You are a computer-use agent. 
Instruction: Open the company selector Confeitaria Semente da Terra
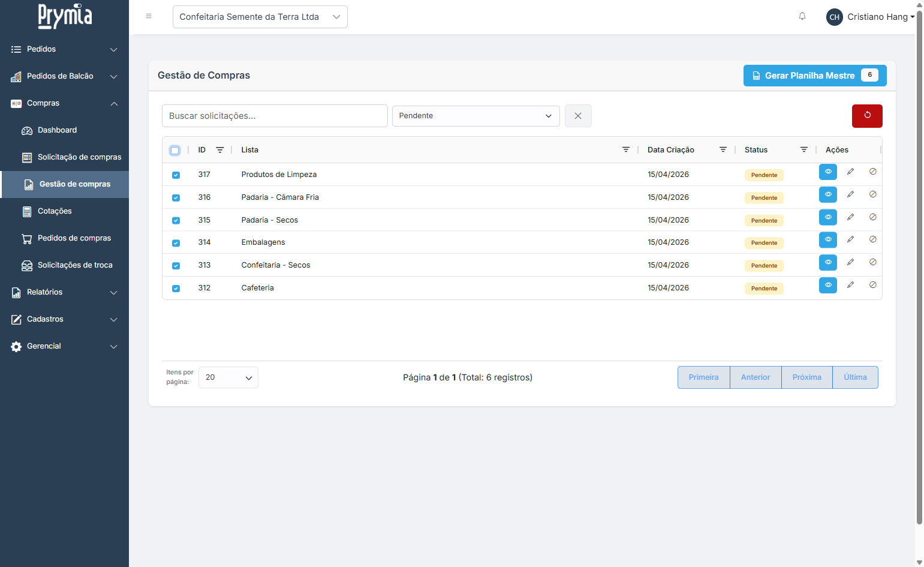click(260, 17)
